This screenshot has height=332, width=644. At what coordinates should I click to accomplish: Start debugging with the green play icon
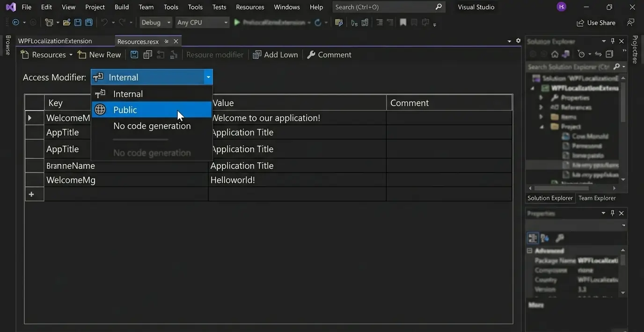236,22
